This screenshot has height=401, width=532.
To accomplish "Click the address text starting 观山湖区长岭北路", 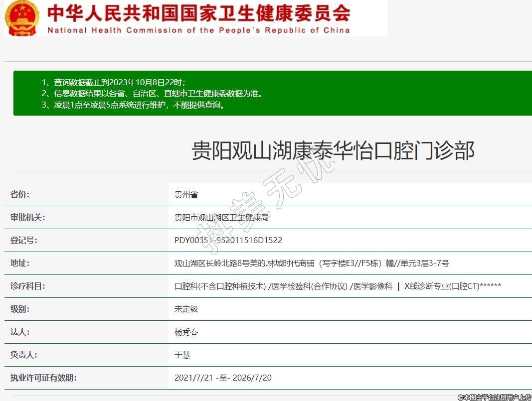I will [x=311, y=263].
